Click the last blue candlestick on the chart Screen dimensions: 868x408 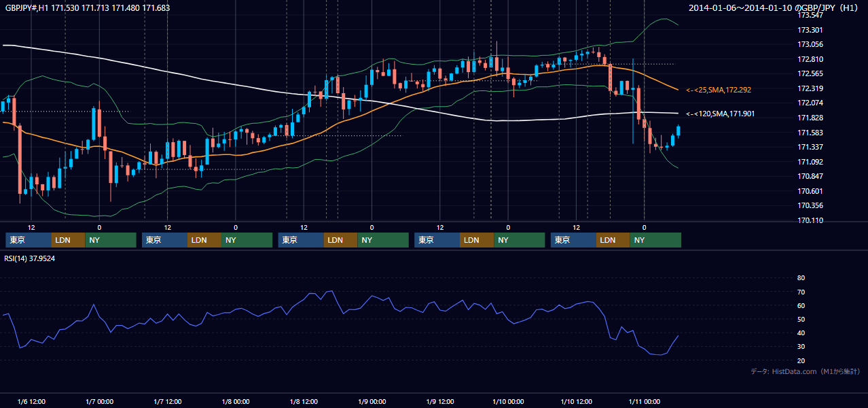tap(679, 131)
